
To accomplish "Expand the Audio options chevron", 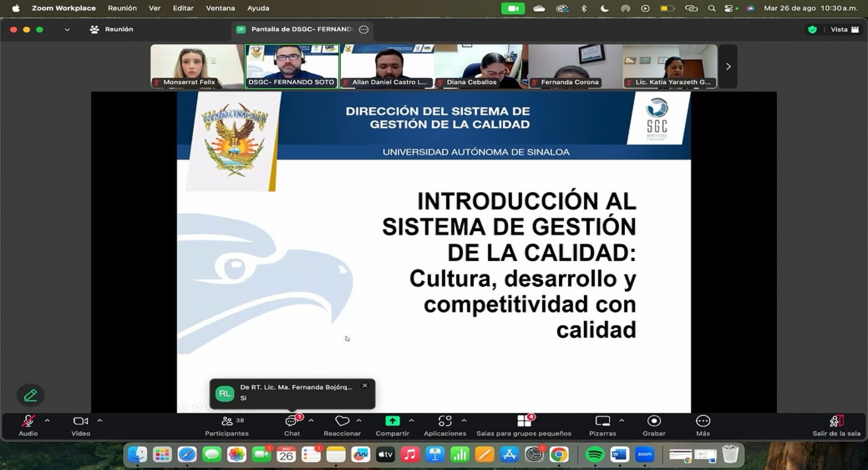I will tap(47, 421).
